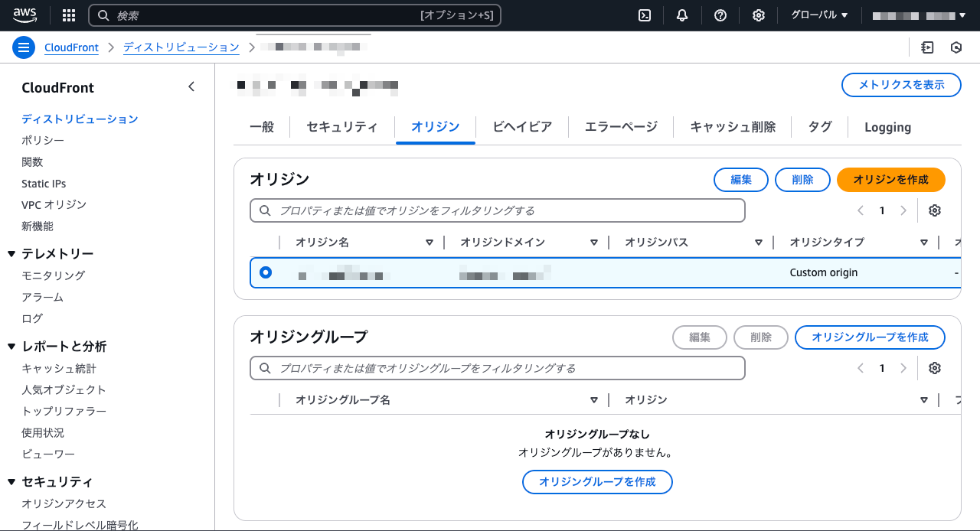980x531 pixels.
Task: Open 新機能 in the sidebar
Action: (38, 226)
